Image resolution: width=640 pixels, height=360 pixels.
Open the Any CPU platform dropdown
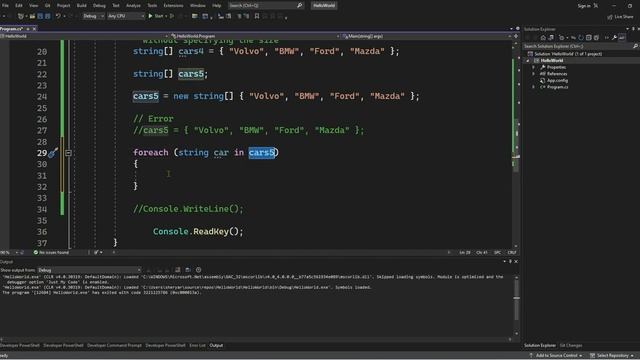pos(126,16)
